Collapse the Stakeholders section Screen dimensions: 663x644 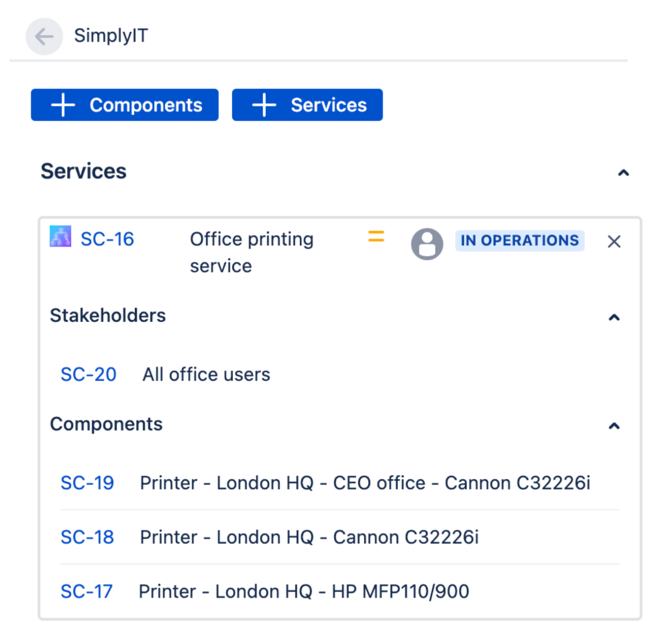click(614, 318)
